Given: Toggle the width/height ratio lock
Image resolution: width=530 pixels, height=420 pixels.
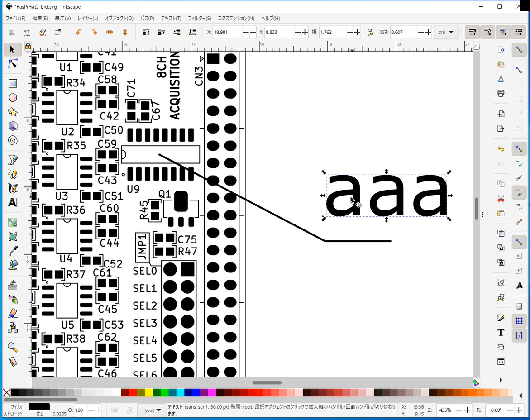Looking at the screenshot, I should (x=370, y=32).
